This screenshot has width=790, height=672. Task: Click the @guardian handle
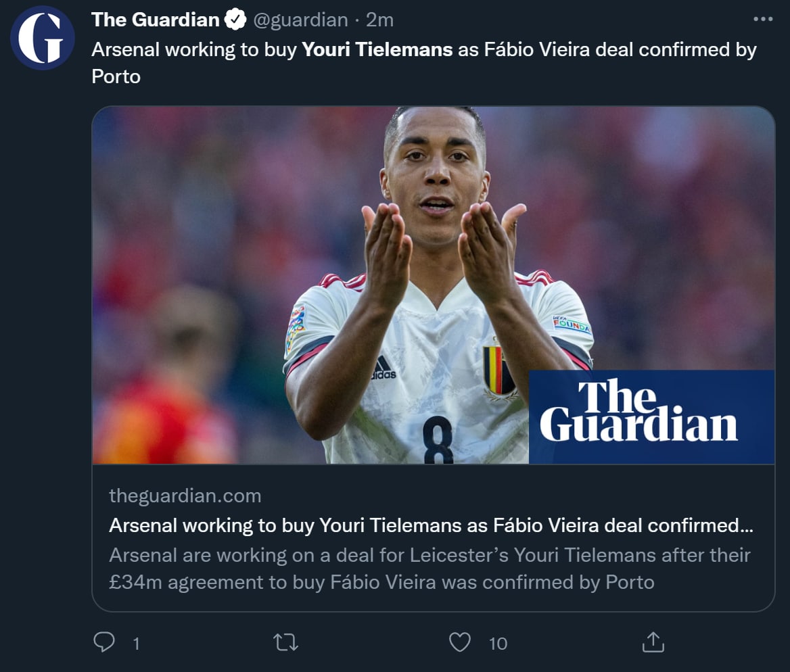click(x=300, y=20)
